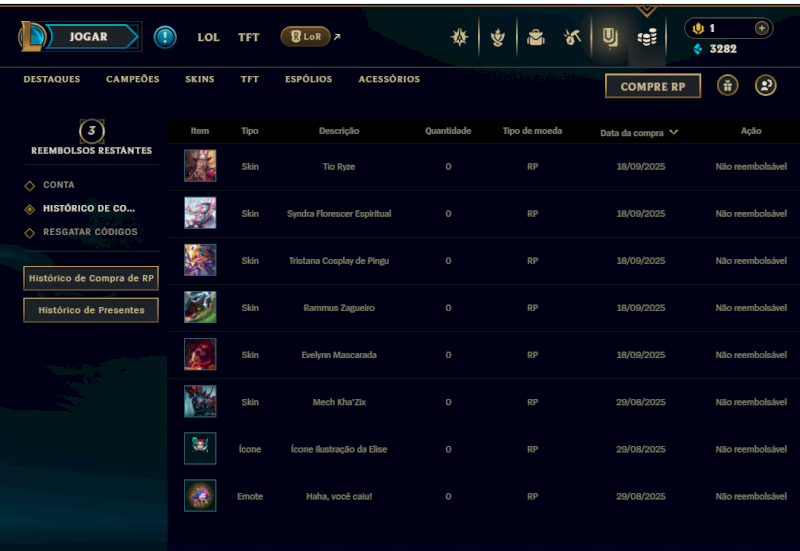Click the Quantidade column header
This screenshot has height=551, width=800.
448,131
